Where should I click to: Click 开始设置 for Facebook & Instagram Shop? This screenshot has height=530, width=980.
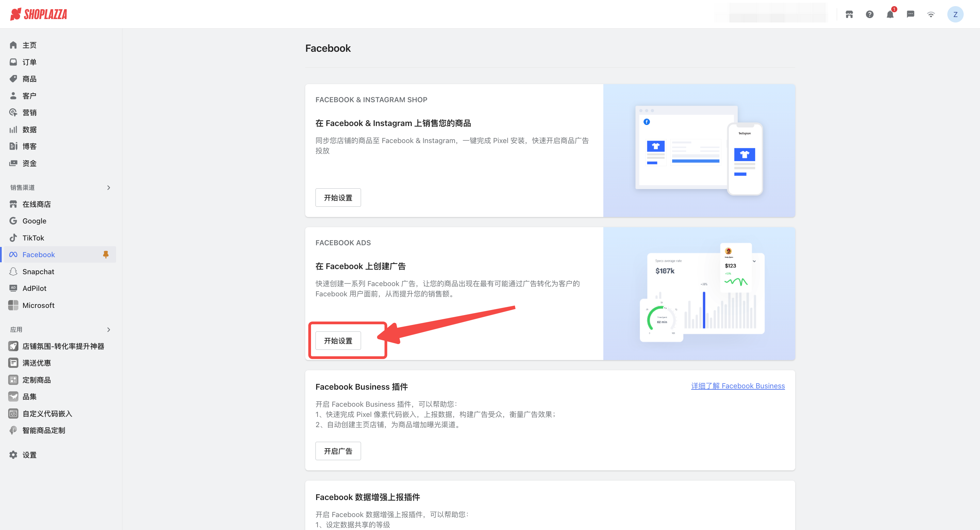pos(338,198)
